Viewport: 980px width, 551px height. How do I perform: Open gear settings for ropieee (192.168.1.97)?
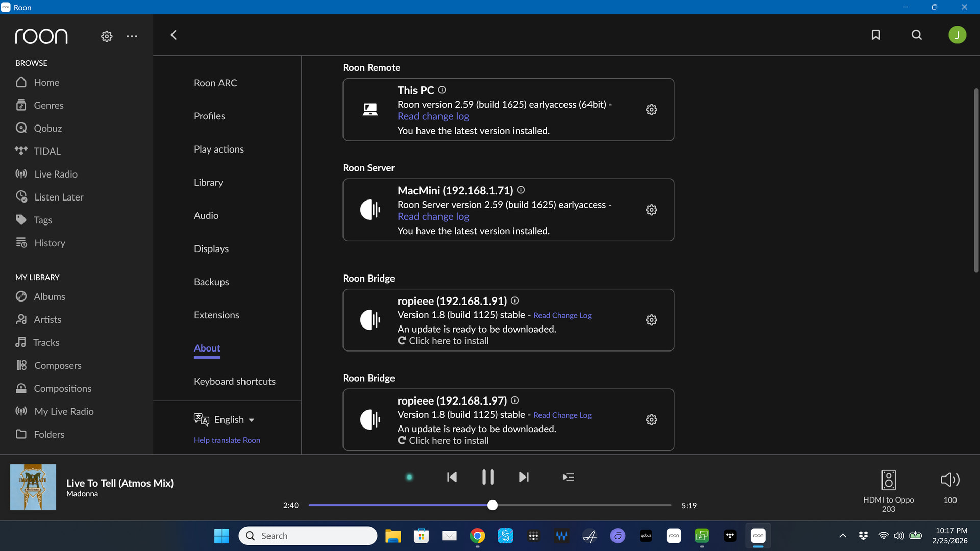[651, 419]
